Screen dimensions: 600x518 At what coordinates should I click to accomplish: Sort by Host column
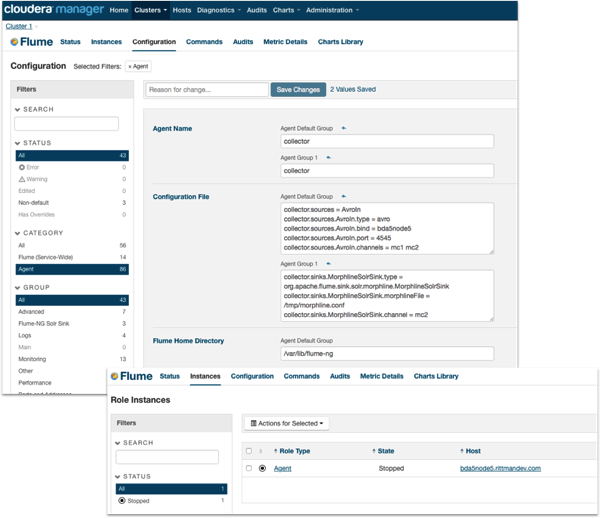[x=470, y=451]
